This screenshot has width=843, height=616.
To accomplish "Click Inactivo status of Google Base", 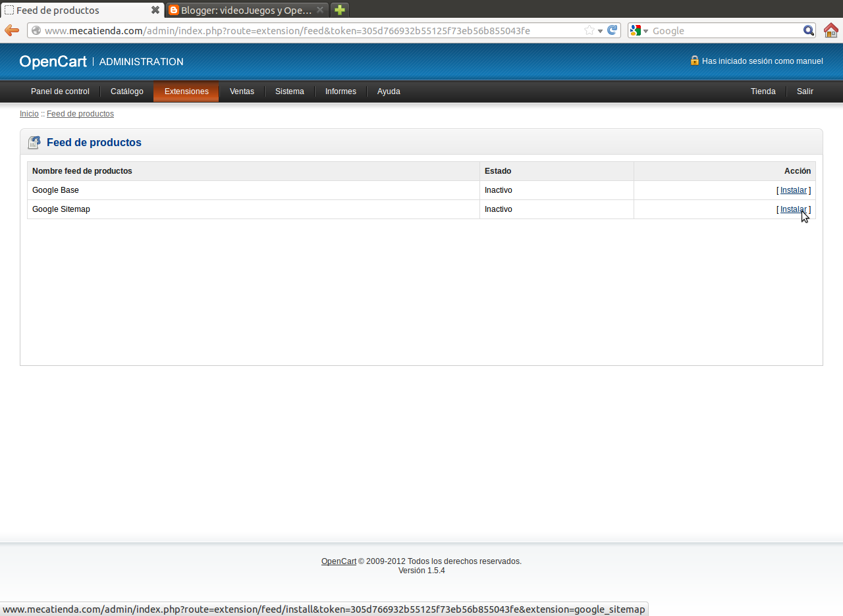I will click(499, 190).
